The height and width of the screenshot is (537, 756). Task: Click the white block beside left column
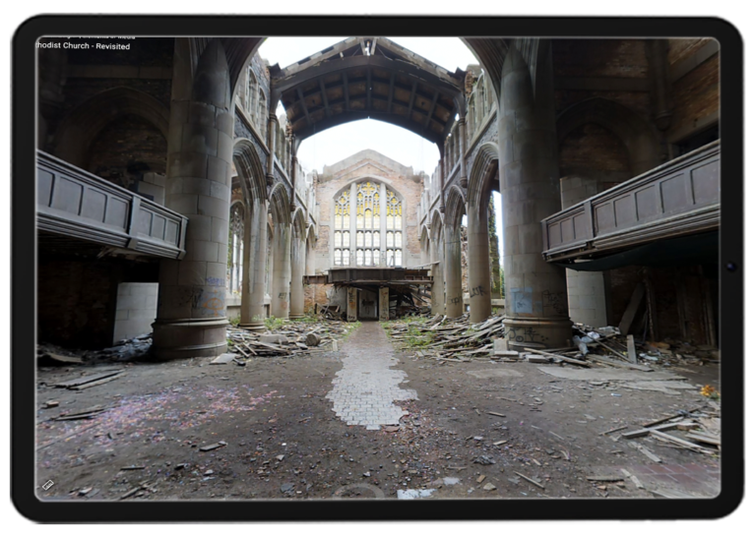click(x=135, y=311)
